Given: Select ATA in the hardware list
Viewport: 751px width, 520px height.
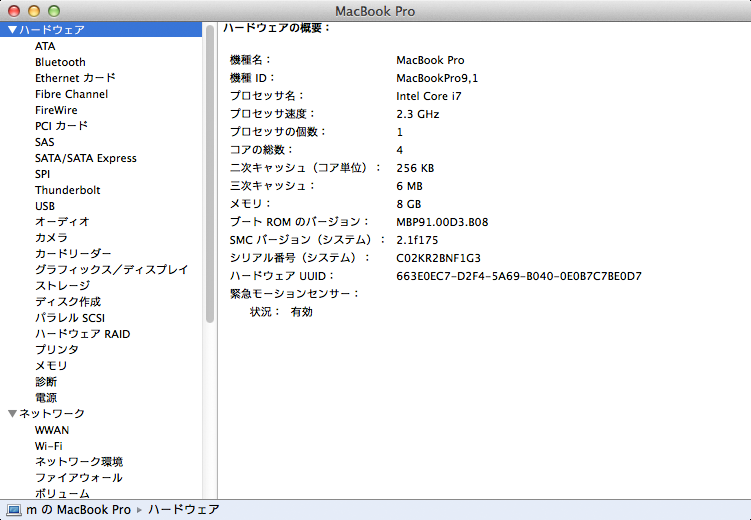Looking at the screenshot, I should click(x=45, y=46).
